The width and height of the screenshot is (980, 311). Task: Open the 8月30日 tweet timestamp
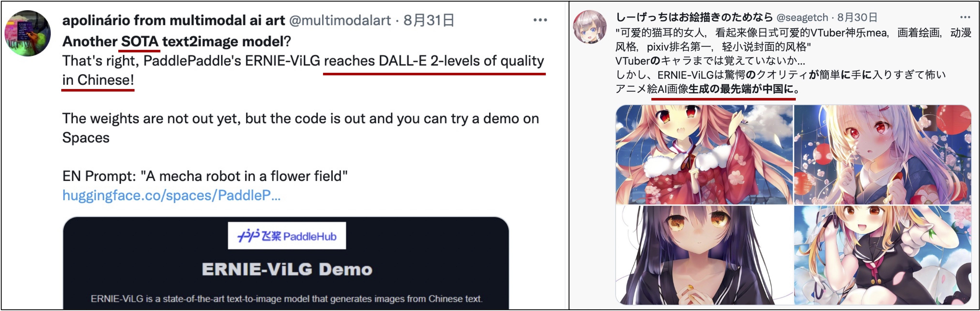click(x=857, y=18)
